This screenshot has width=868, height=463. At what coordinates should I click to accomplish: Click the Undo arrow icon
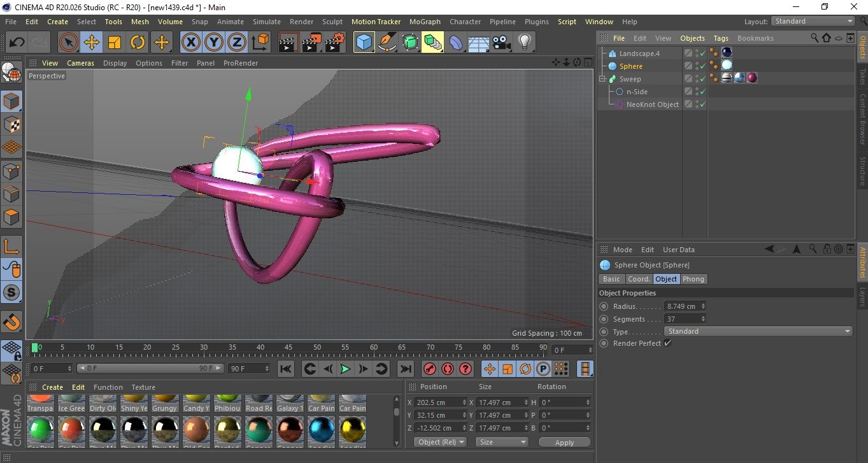[17, 43]
